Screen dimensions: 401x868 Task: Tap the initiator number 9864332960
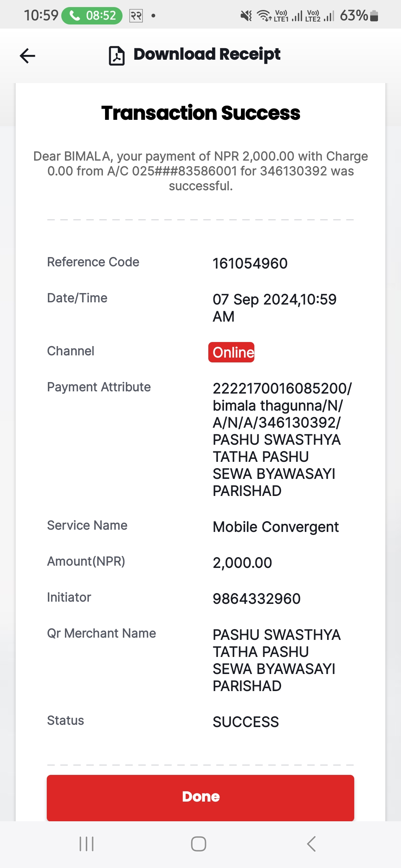(257, 599)
